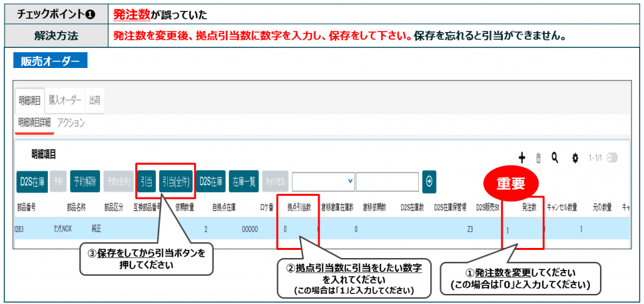Viewport: 644px width, 304px height.
Task: Click the 発注数 cell showing 1
Action: [x=508, y=230]
